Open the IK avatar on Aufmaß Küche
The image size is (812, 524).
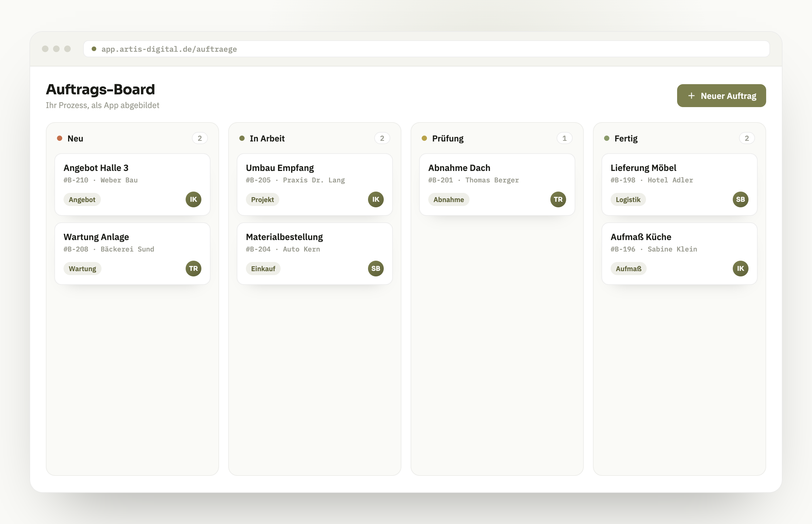click(x=740, y=269)
